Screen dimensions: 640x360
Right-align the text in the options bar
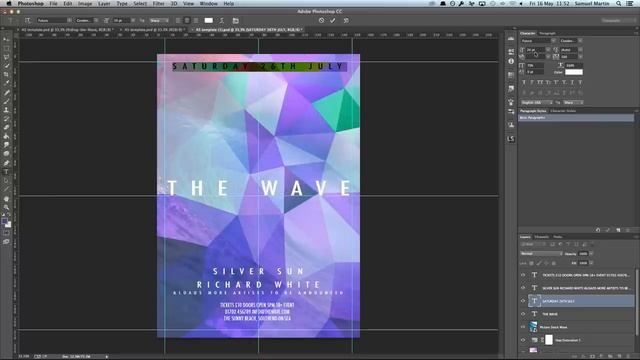[196, 20]
